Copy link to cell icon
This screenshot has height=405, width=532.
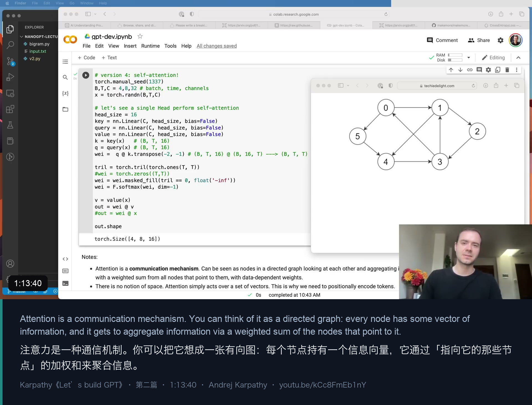(470, 70)
